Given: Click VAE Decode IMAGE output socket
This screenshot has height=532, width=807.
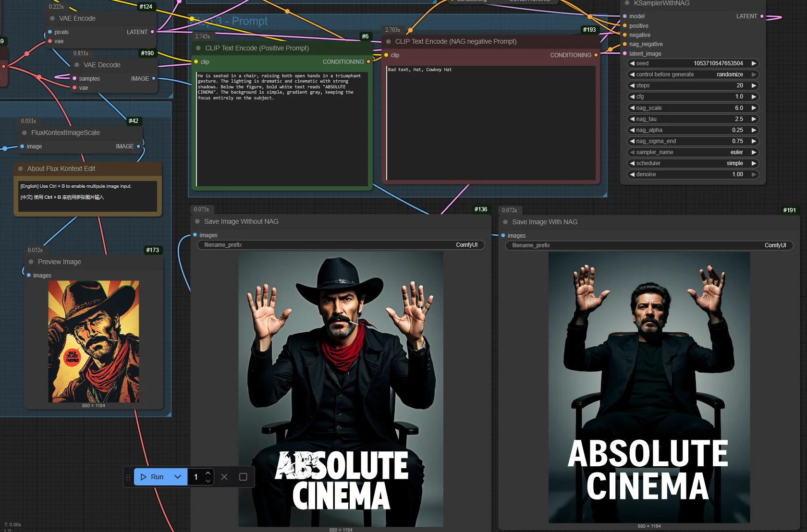Looking at the screenshot, I should [154, 78].
